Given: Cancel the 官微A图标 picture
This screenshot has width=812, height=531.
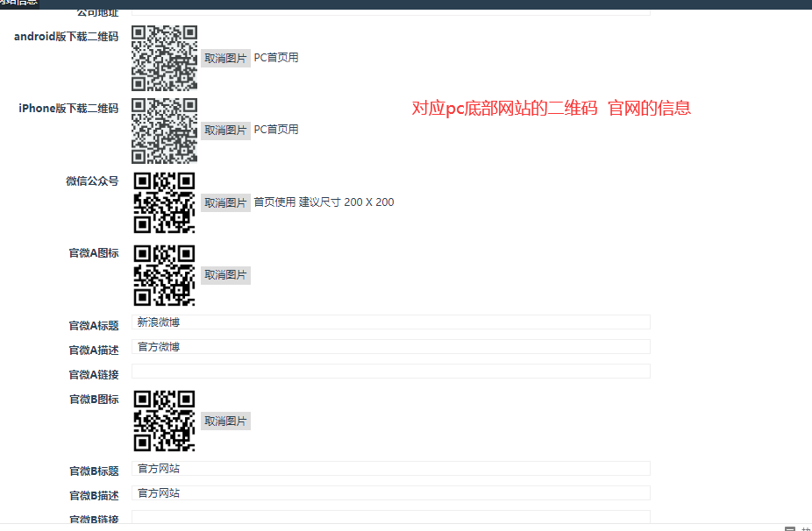Looking at the screenshot, I should (x=225, y=275).
